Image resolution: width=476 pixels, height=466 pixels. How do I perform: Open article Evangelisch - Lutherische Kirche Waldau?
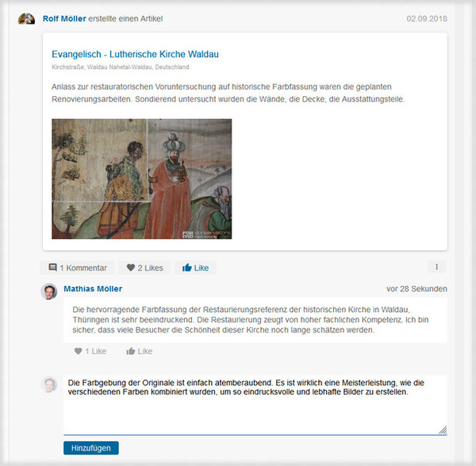coord(135,54)
